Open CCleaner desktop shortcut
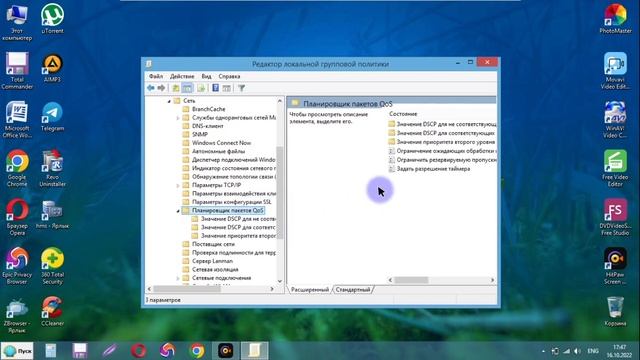The height and width of the screenshot is (360, 640). (x=52, y=312)
